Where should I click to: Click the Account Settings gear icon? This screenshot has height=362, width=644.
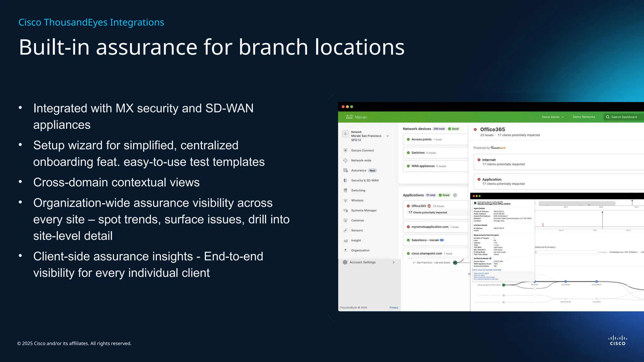pos(345,262)
